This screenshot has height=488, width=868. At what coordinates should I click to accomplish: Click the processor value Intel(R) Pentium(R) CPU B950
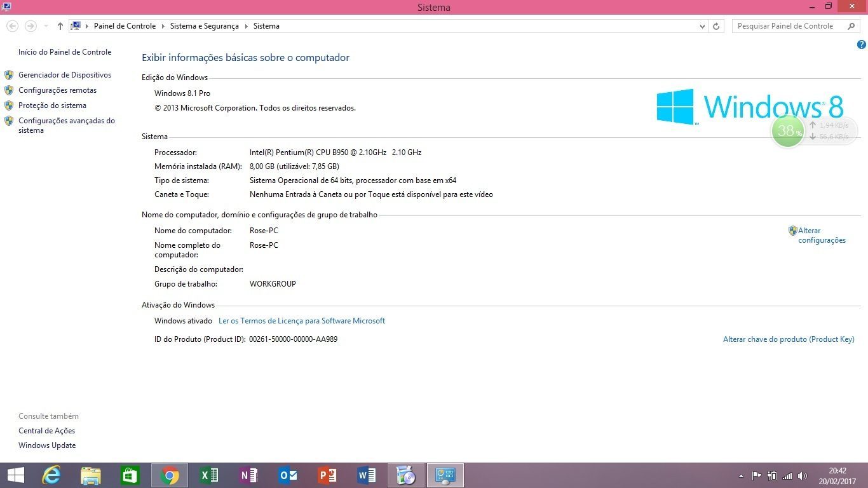[x=336, y=152]
